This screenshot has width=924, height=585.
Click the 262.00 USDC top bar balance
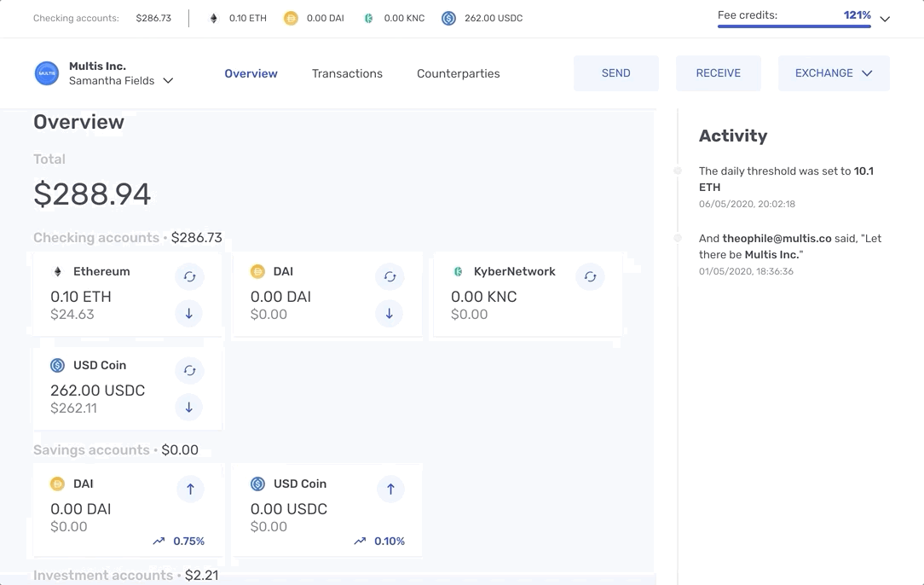pos(494,18)
